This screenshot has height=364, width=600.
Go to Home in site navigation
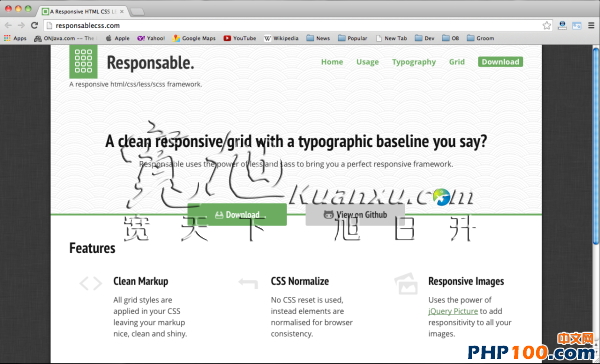click(x=332, y=62)
